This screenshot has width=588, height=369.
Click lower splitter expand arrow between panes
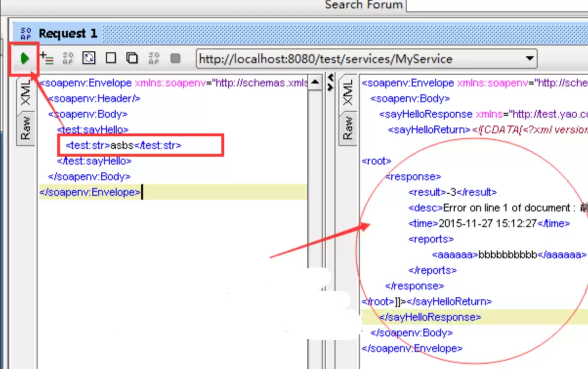330,87
